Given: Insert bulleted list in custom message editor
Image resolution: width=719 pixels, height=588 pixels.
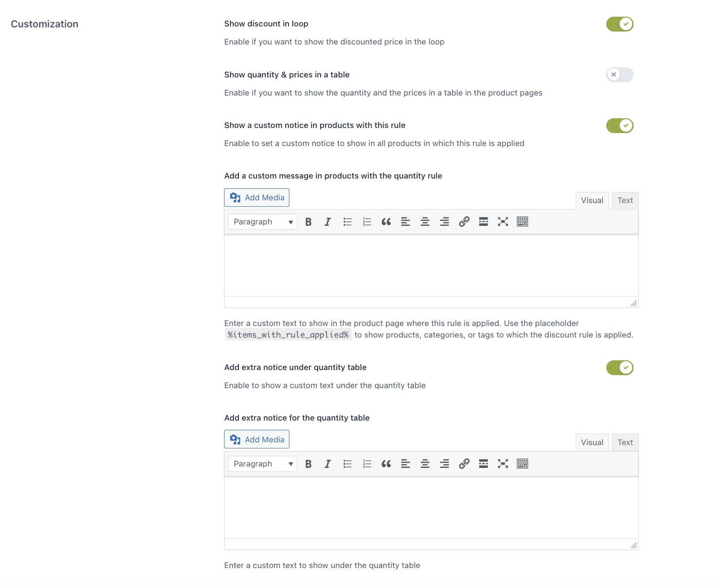Looking at the screenshot, I should (x=347, y=222).
